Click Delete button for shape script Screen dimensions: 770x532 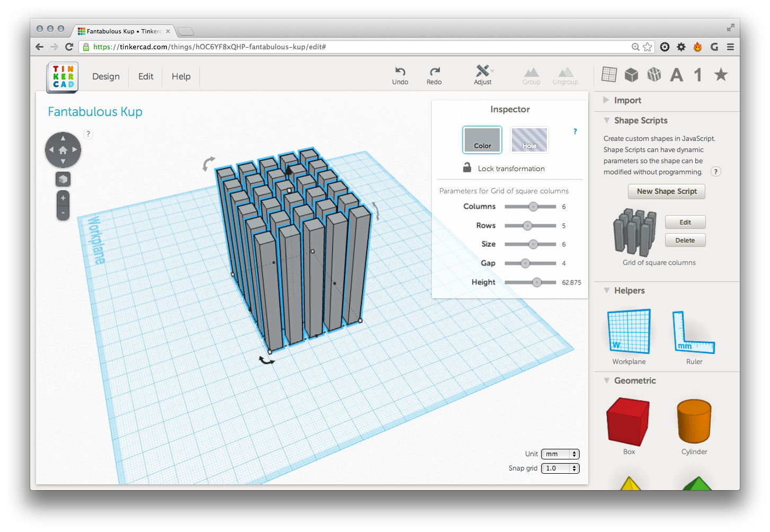click(x=685, y=241)
